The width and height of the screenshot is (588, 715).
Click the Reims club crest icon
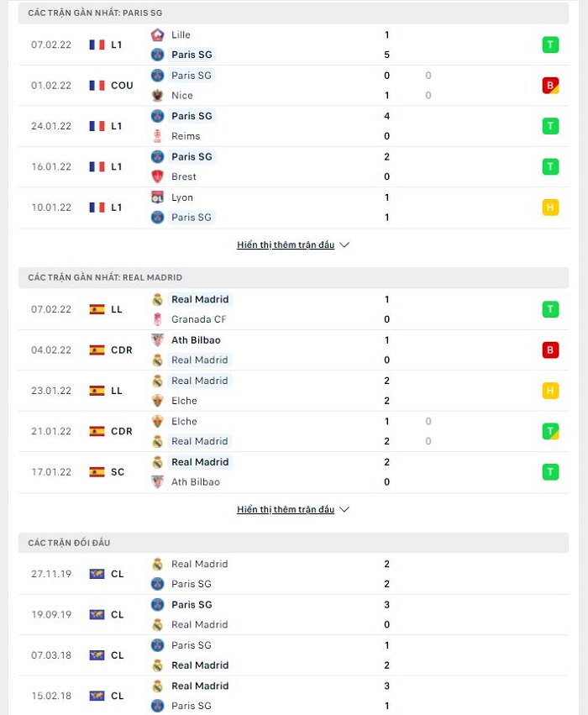point(157,136)
